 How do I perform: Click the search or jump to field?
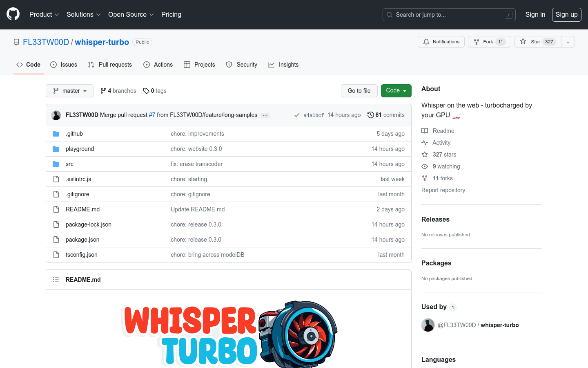tap(449, 14)
